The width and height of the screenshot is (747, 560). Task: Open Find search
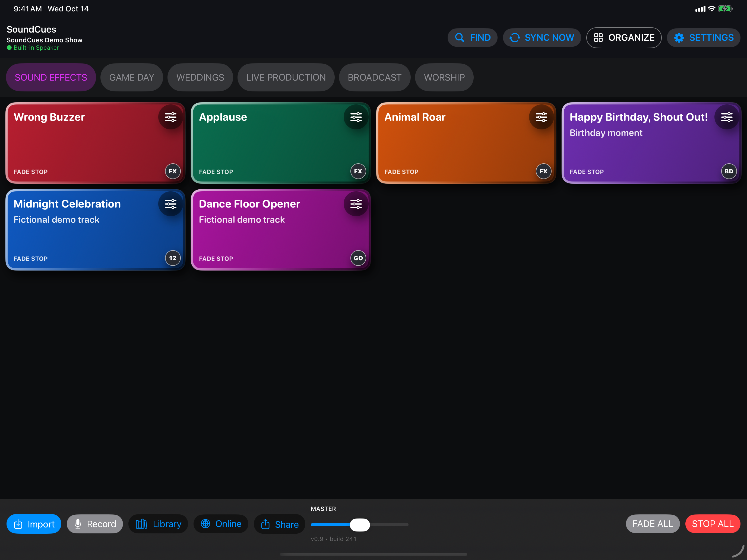pyautogui.click(x=473, y=37)
